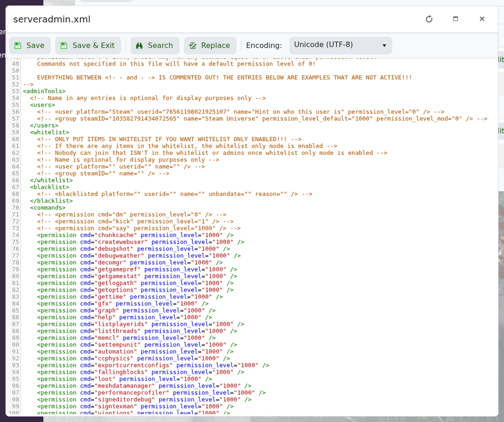Click the </blacklist> closing tag

tap(51, 200)
